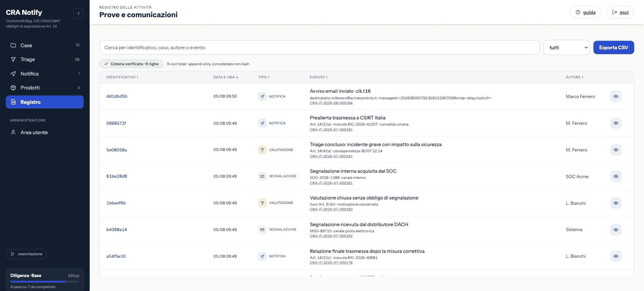Click the Triage funnel icon in the sidebar
Viewport: 644px width, 291px height.
14,60
